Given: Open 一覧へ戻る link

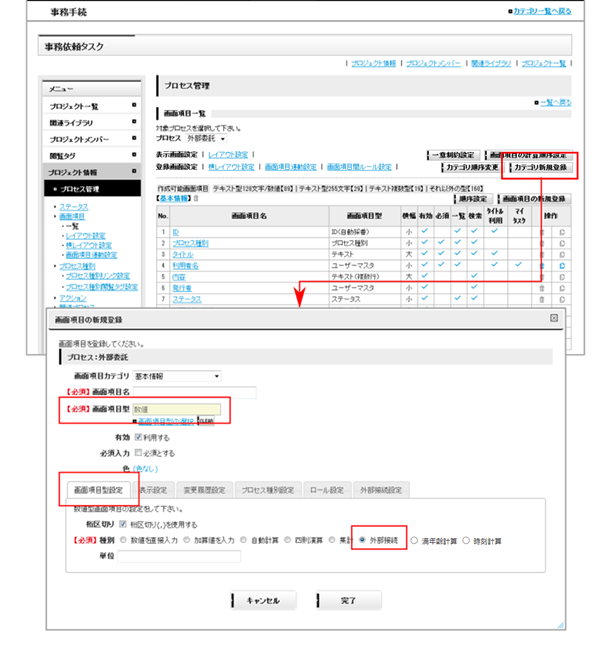Looking at the screenshot, I should [556, 102].
